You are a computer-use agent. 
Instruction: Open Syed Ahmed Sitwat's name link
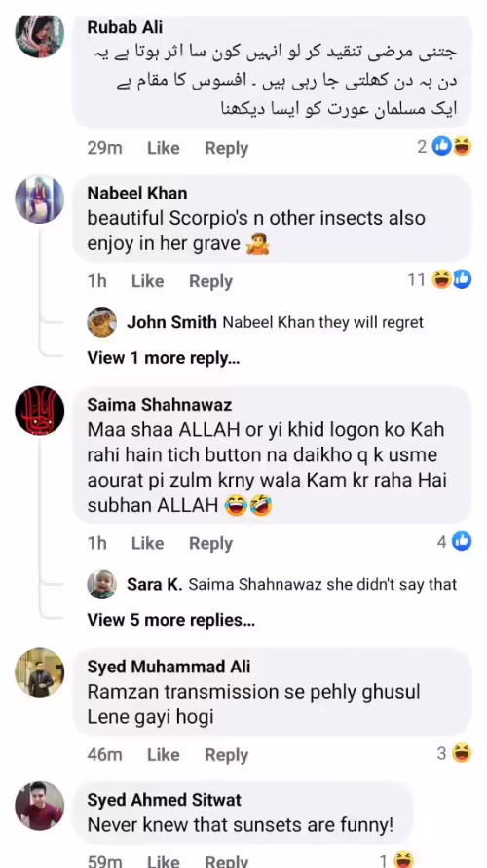[164, 800]
